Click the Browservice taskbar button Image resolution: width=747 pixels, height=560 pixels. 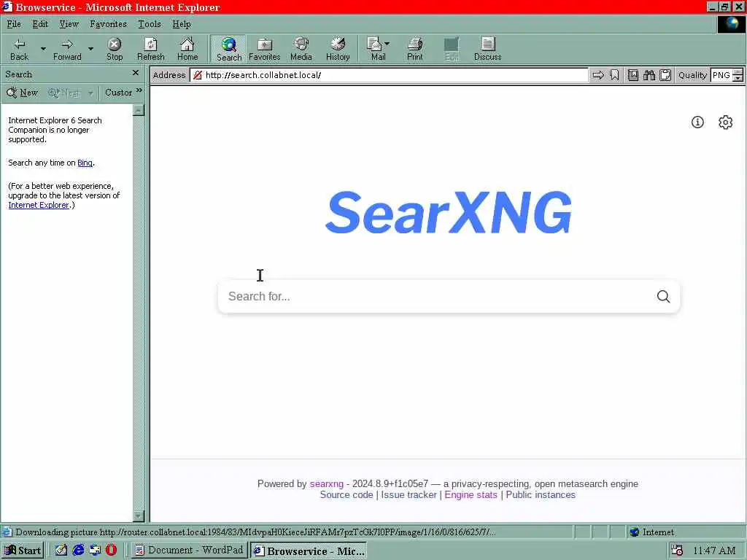309,551
